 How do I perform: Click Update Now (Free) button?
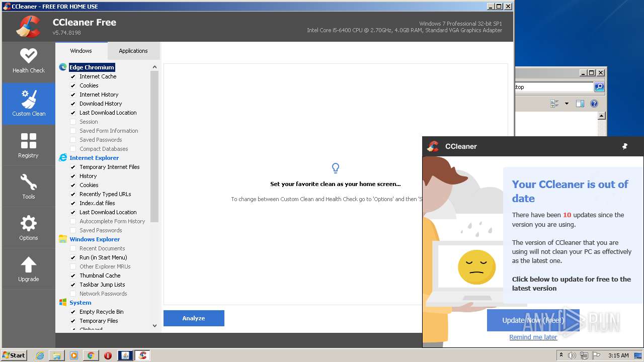533,320
